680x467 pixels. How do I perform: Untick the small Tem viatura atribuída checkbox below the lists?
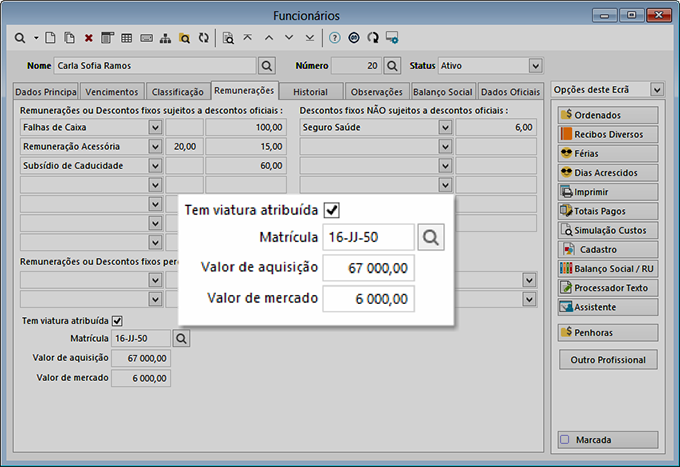117,321
